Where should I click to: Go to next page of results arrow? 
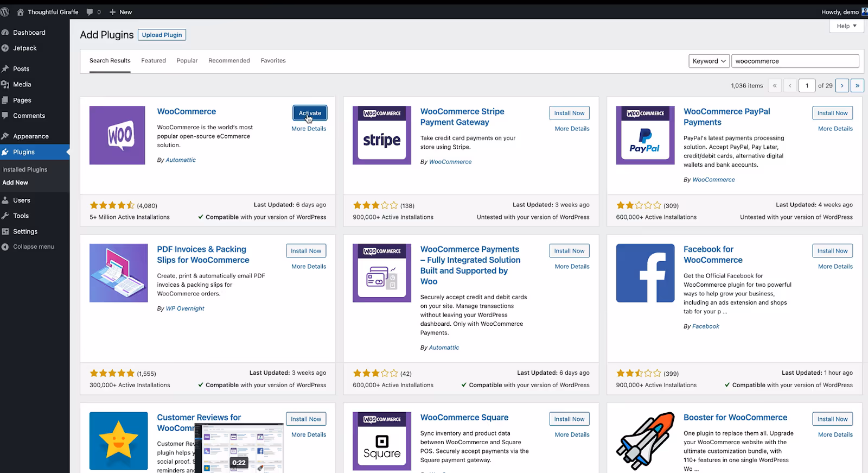pyautogui.click(x=842, y=85)
